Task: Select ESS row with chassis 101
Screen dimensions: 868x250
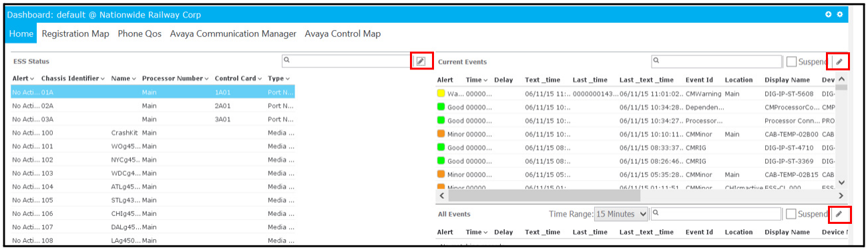Action: click(153, 146)
